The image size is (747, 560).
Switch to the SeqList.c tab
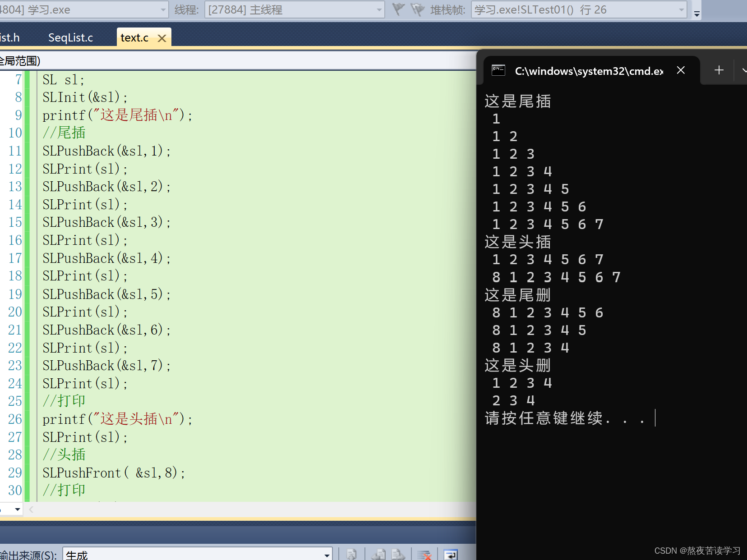pyautogui.click(x=70, y=37)
